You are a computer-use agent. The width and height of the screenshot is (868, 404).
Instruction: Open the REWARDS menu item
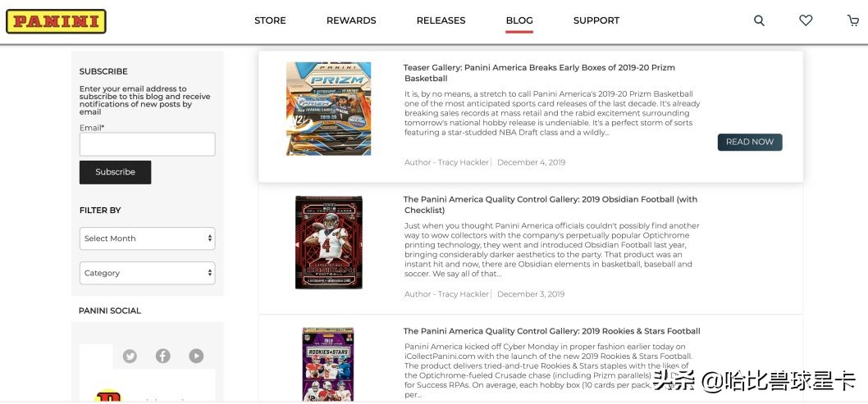(351, 20)
